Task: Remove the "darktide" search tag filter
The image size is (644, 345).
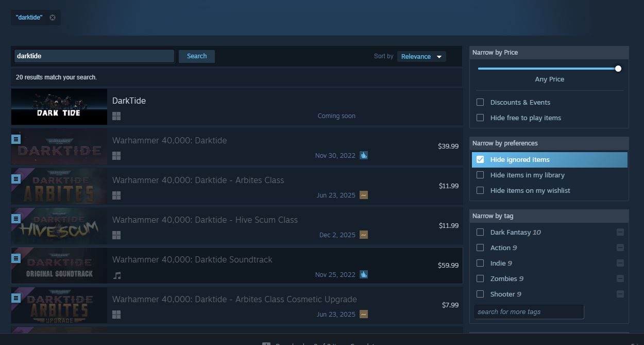Action: [53, 18]
